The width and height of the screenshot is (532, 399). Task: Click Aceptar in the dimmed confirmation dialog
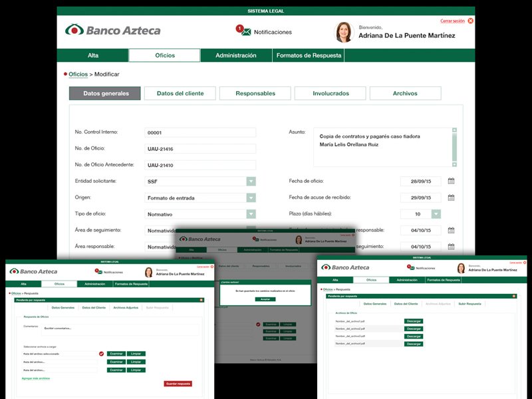coord(265,299)
